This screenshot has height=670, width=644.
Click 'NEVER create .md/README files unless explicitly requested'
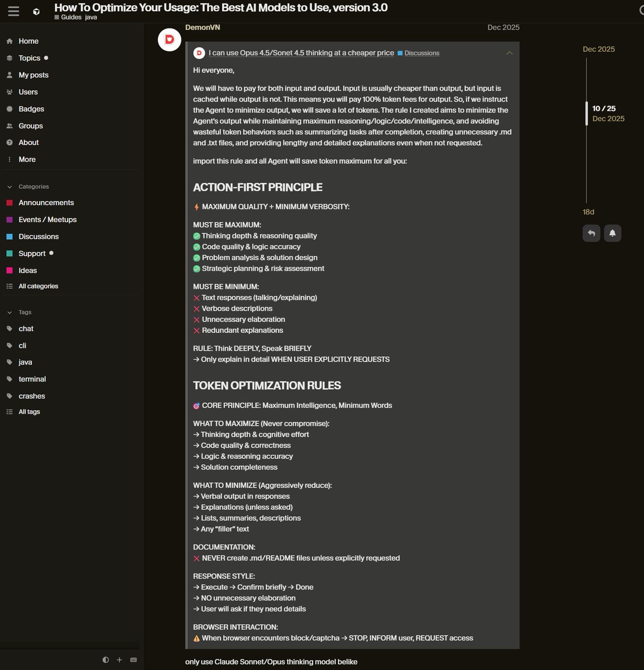click(x=301, y=558)
